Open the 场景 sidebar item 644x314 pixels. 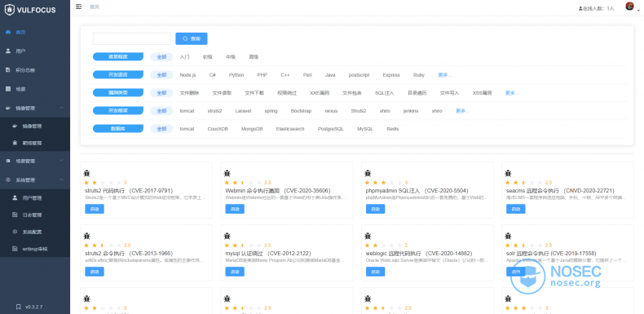point(20,89)
